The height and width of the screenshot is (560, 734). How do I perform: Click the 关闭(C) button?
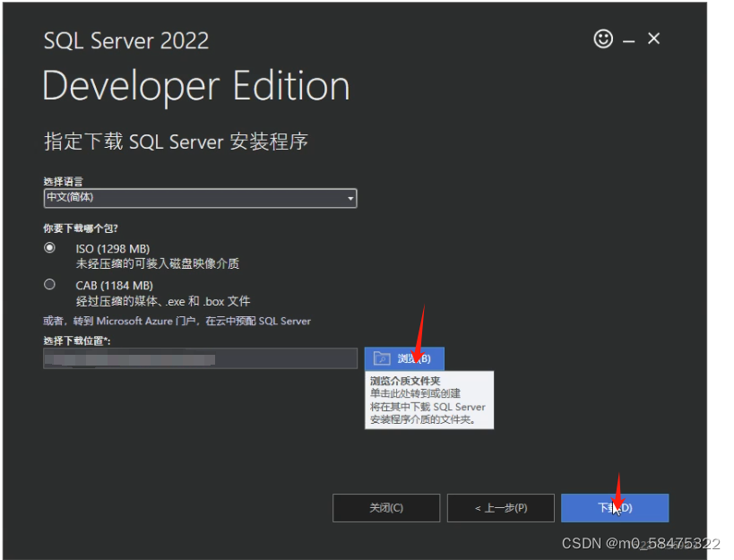(385, 507)
